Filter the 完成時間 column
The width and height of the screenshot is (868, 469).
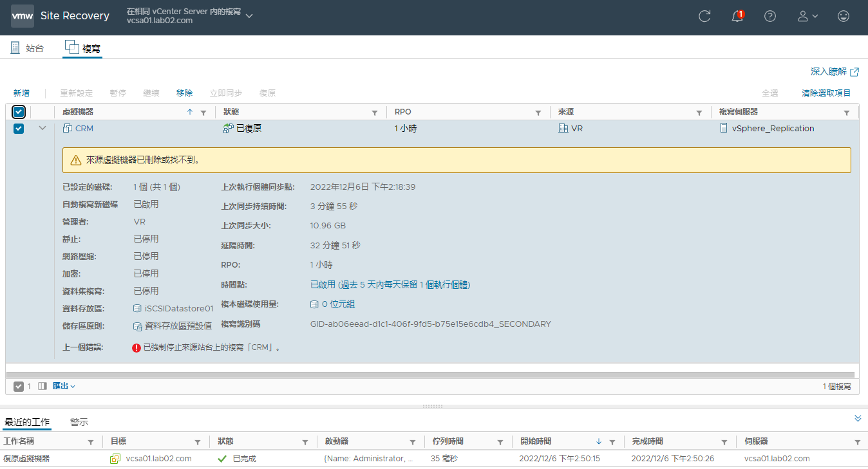(724, 442)
